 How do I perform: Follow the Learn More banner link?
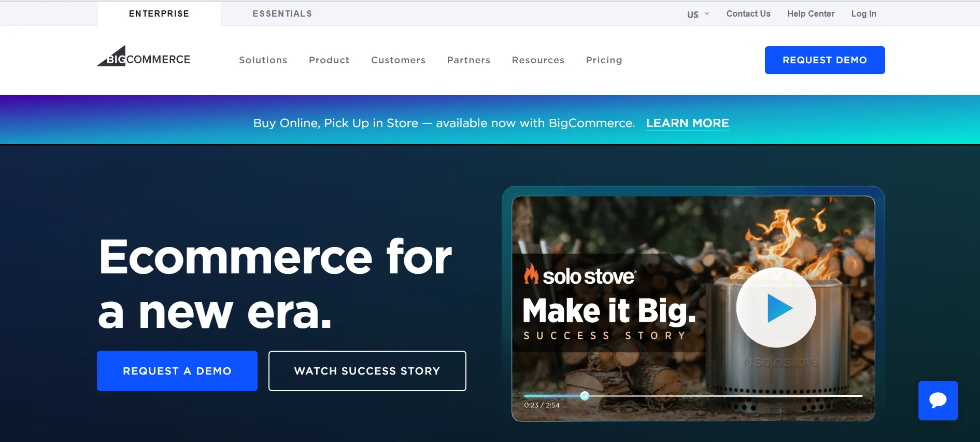coord(687,123)
